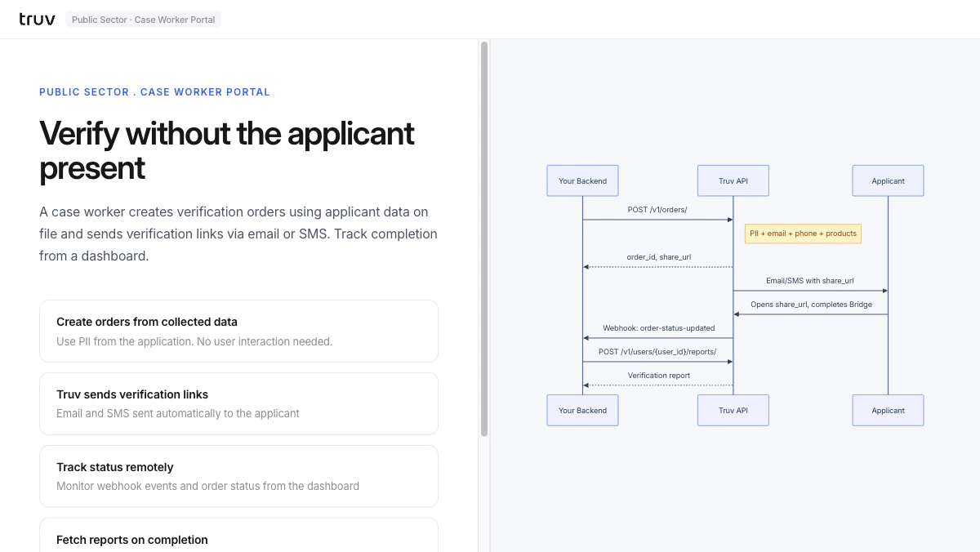Click the Verify without the applicant present heading

[x=227, y=150]
